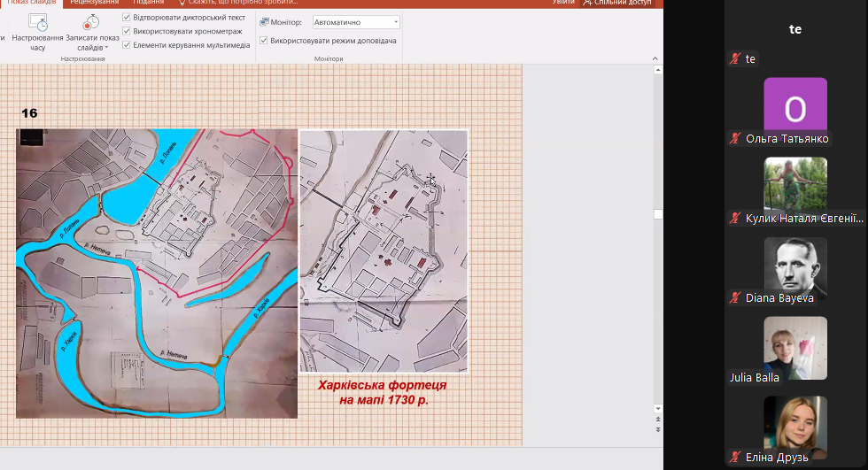Click the large te participant title
The image size is (868, 470).
click(795, 29)
